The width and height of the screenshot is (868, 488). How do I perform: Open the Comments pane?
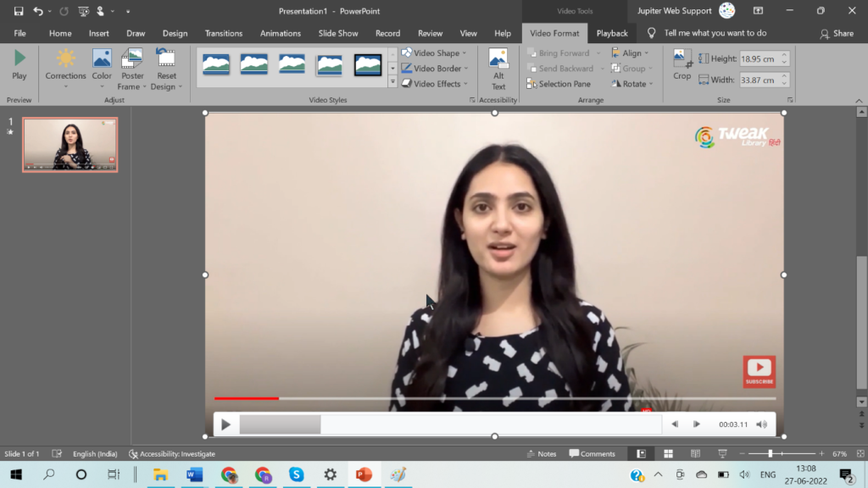pyautogui.click(x=592, y=454)
